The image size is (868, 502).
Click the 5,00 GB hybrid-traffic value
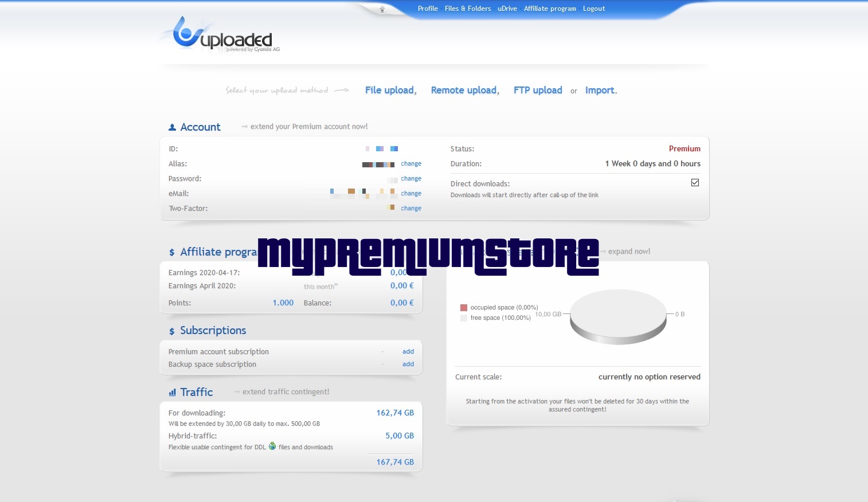[x=400, y=436]
